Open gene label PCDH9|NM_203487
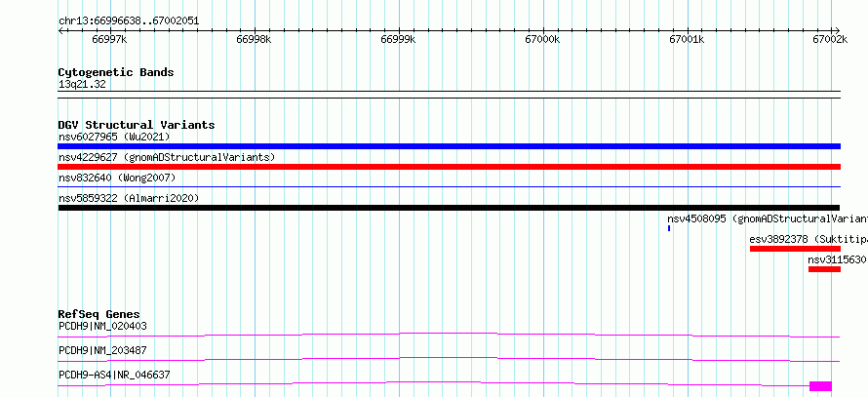The height and width of the screenshot is (397, 868). [102, 350]
